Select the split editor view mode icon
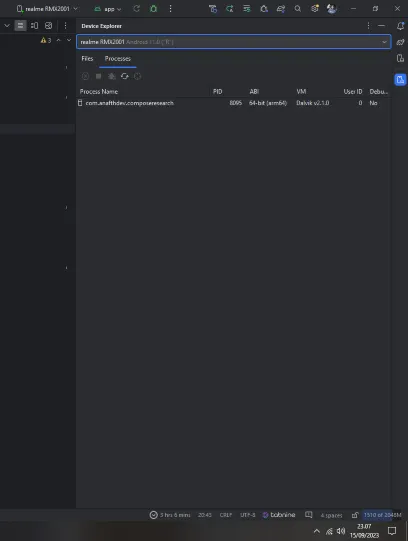This screenshot has width=408, height=541. [x=34, y=26]
